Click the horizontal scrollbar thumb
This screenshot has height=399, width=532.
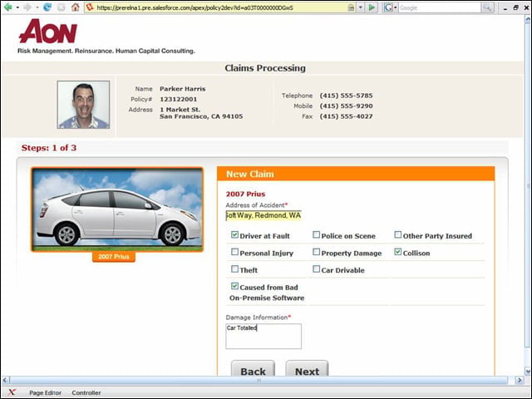pyautogui.click(x=259, y=380)
